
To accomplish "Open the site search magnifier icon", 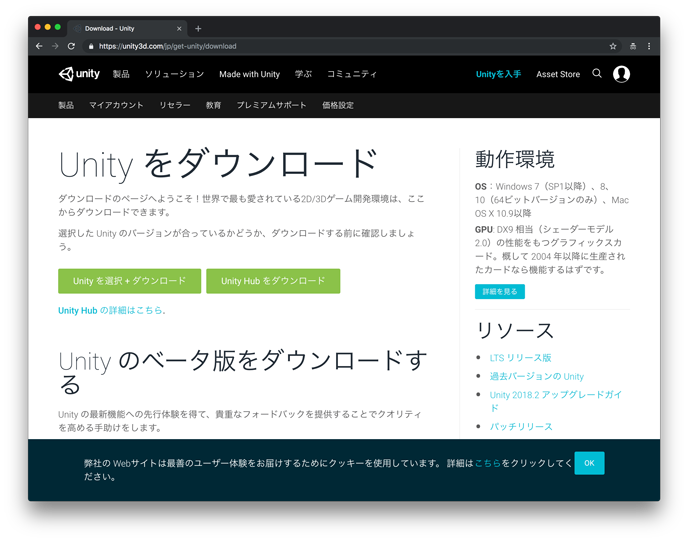I will (597, 73).
